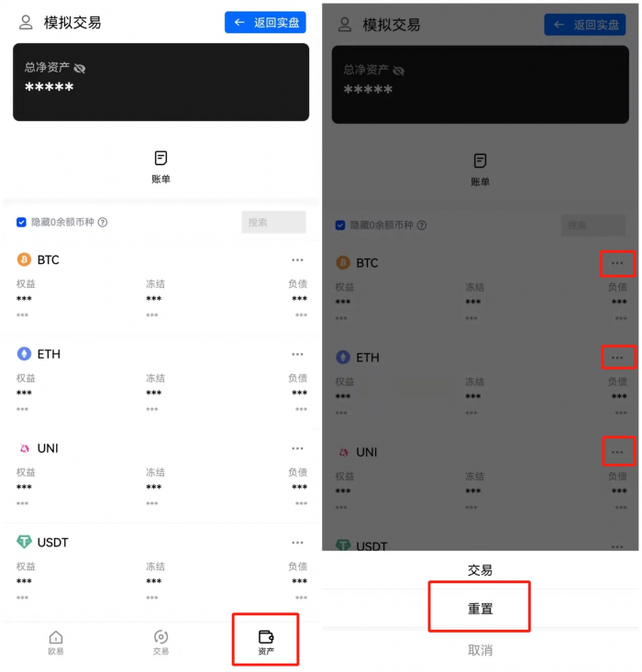Click 取消 to dismiss the action sheet
Screen dimensions: 642x672
[480, 650]
